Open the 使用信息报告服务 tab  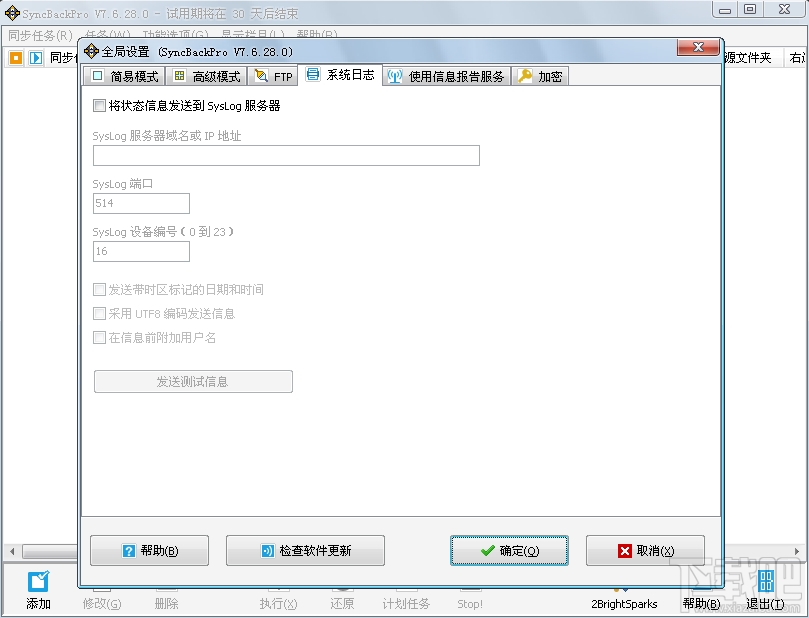point(446,75)
